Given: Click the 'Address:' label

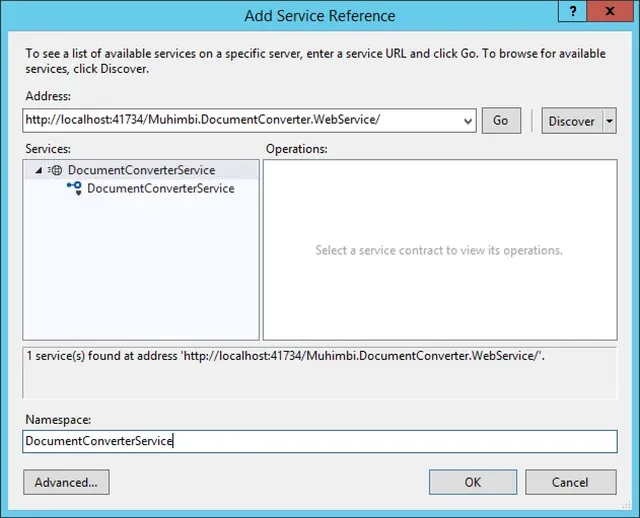Looking at the screenshot, I should coord(48,96).
